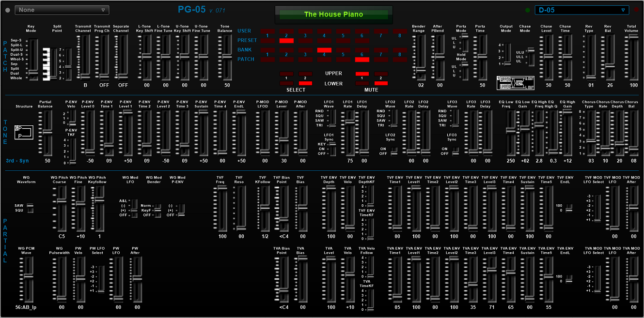Flip the TVF ENV EndL 100/0 switch

(x=568, y=208)
